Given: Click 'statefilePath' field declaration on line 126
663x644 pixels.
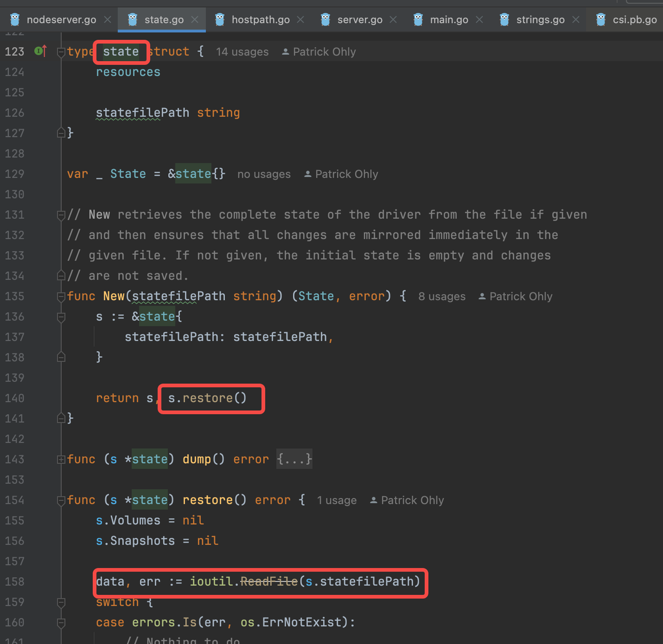Looking at the screenshot, I should coord(142,113).
